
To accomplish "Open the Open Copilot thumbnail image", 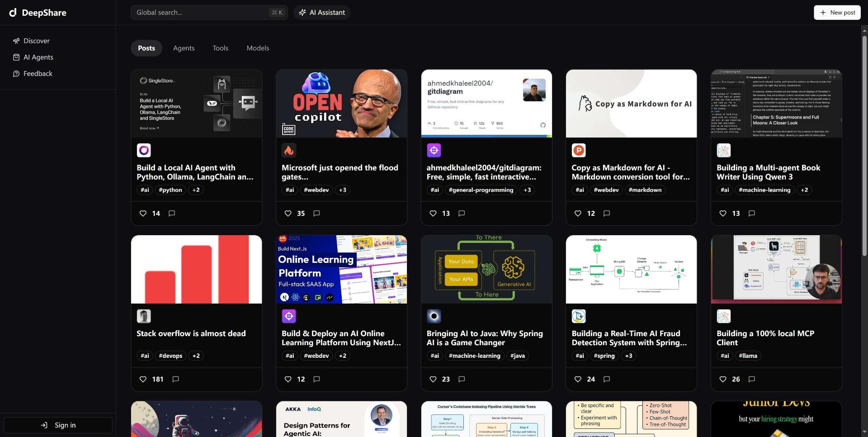I will tap(341, 104).
